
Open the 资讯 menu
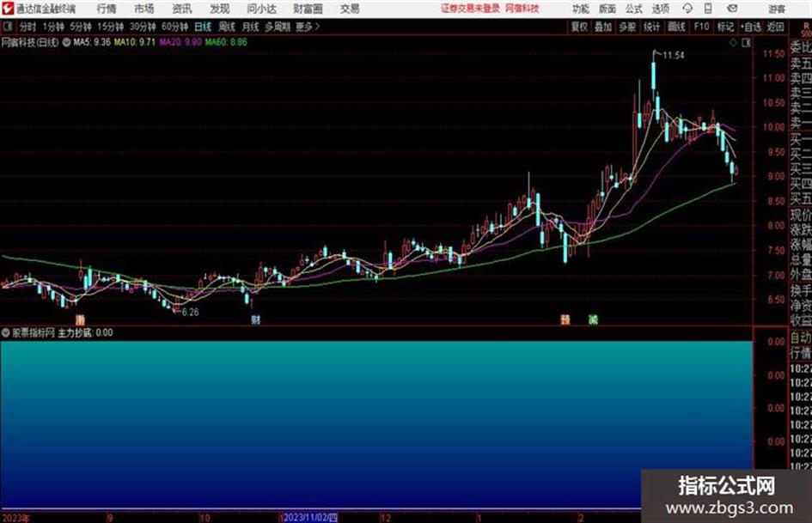[182, 9]
